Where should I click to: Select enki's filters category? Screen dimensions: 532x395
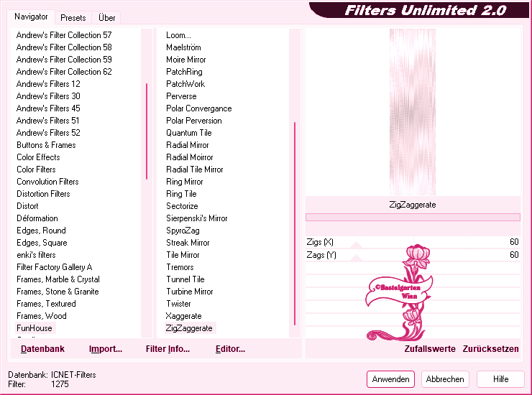tap(36, 255)
